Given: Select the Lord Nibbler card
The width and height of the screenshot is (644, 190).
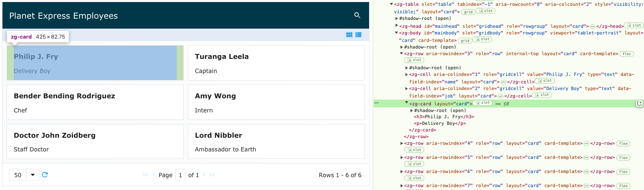Looking at the screenshot, I should tap(276, 141).
